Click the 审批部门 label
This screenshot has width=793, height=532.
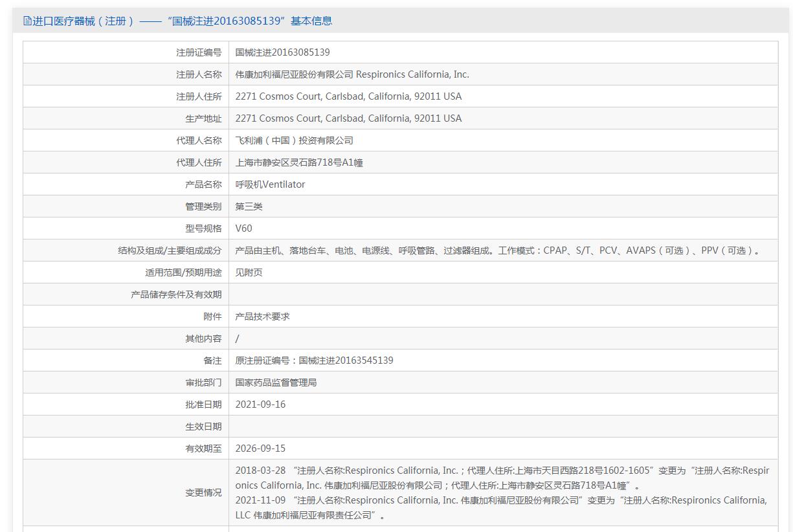click(x=203, y=382)
